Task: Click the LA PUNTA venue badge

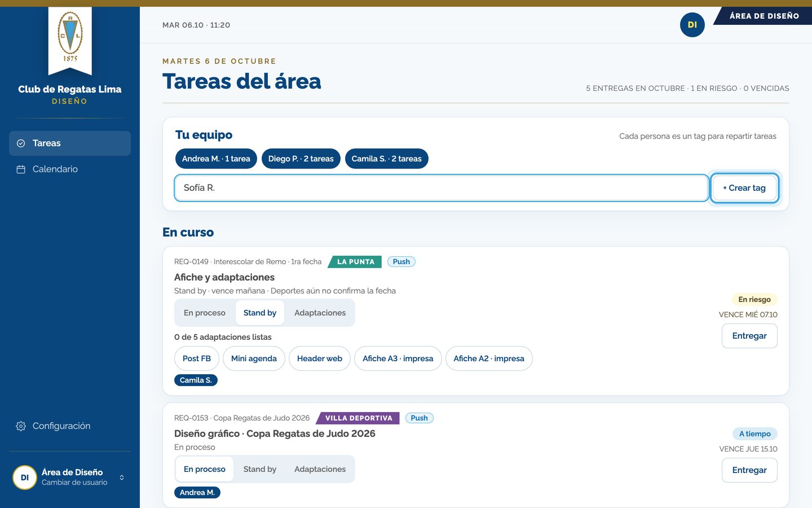Action: click(x=355, y=262)
